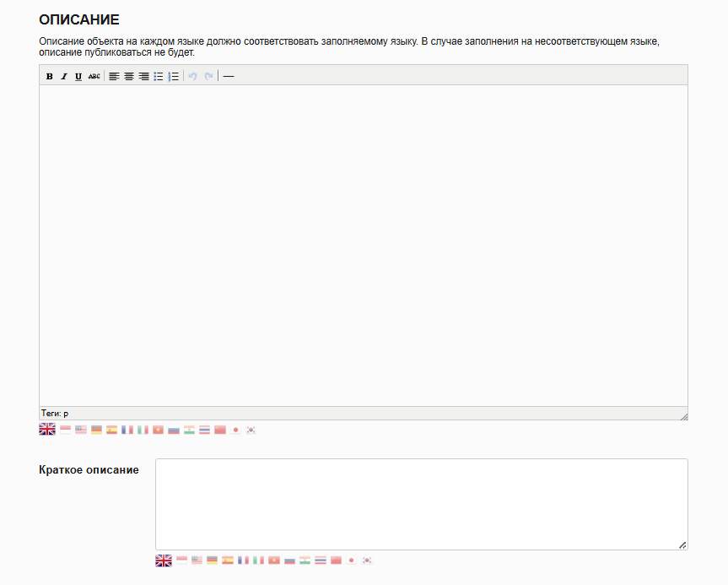The width and height of the screenshot is (728, 585).
Task: Toggle italic formatting in the toolbar
Action: (64, 76)
